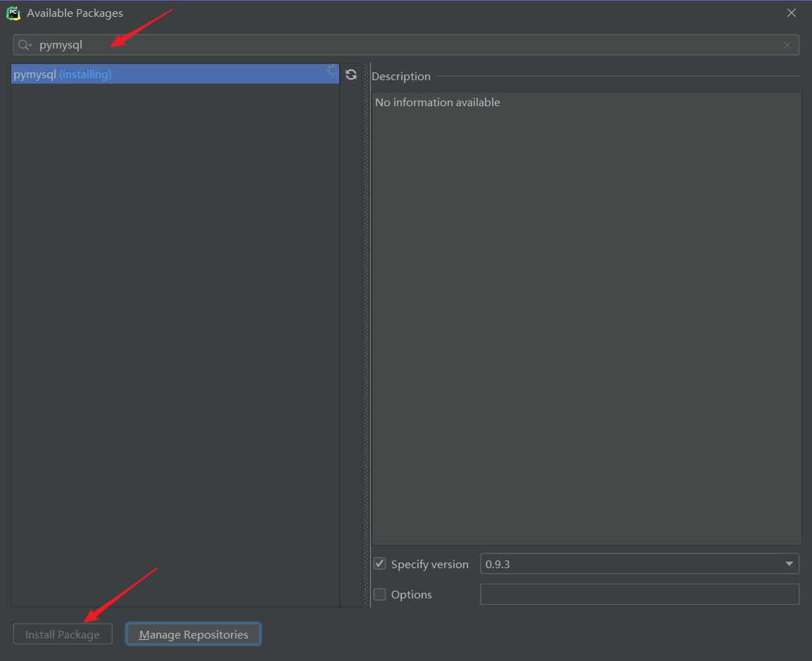Click the Install Package button
The image size is (812, 661).
(x=63, y=634)
